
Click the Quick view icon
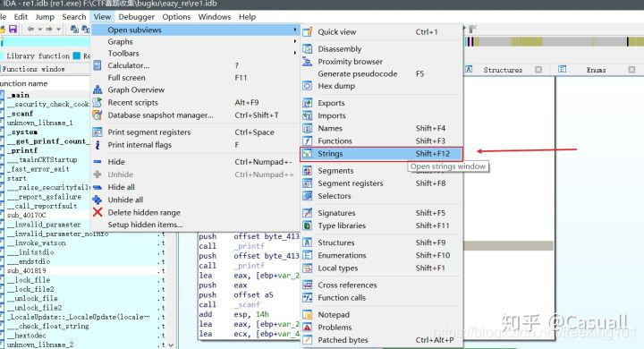tap(307, 31)
